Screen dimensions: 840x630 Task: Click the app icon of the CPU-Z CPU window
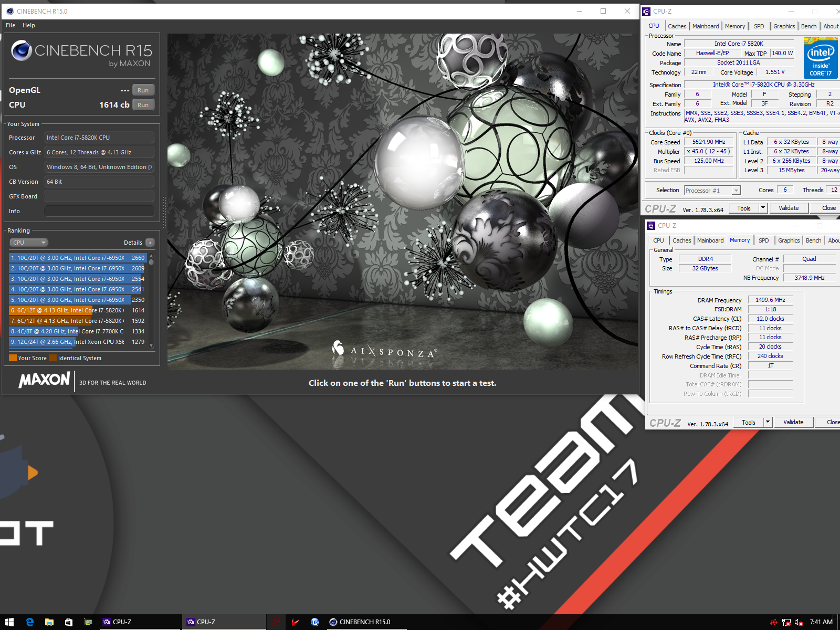pos(646,11)
